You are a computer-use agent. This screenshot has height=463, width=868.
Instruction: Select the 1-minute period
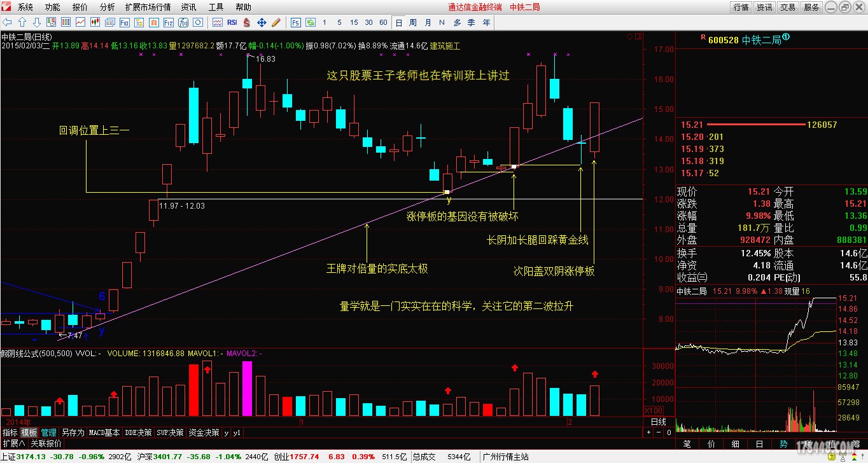pyautogui.click(x=325, y=22)
